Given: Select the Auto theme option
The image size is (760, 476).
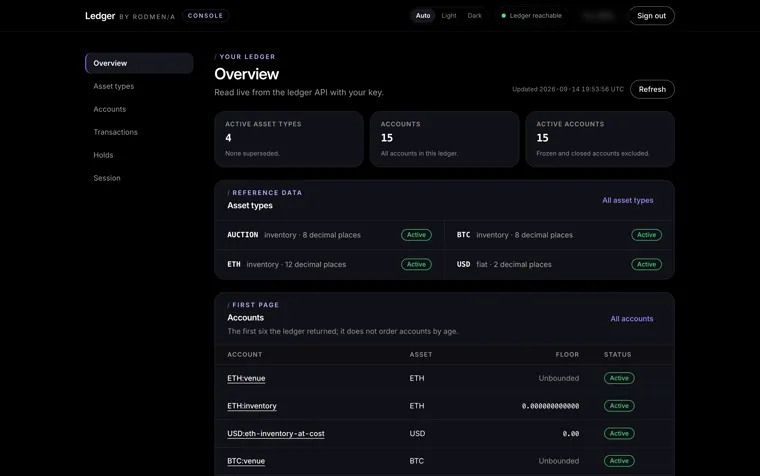Looking at the screenshot, I should (x=423, y=16).
